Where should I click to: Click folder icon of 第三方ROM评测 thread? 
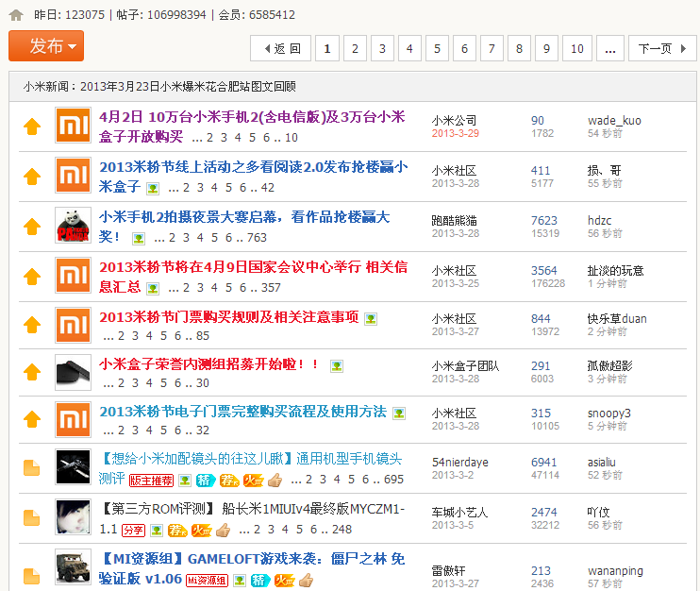[x=32, y=517]
